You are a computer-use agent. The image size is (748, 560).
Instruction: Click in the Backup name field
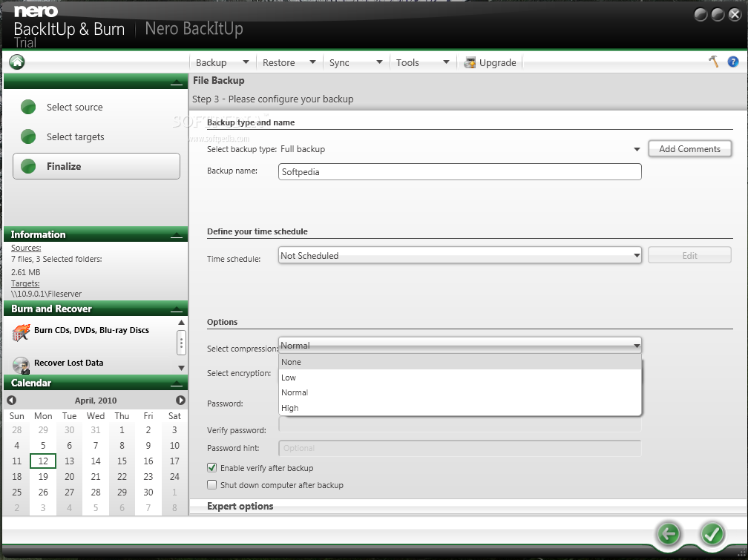tap(460, 172)
